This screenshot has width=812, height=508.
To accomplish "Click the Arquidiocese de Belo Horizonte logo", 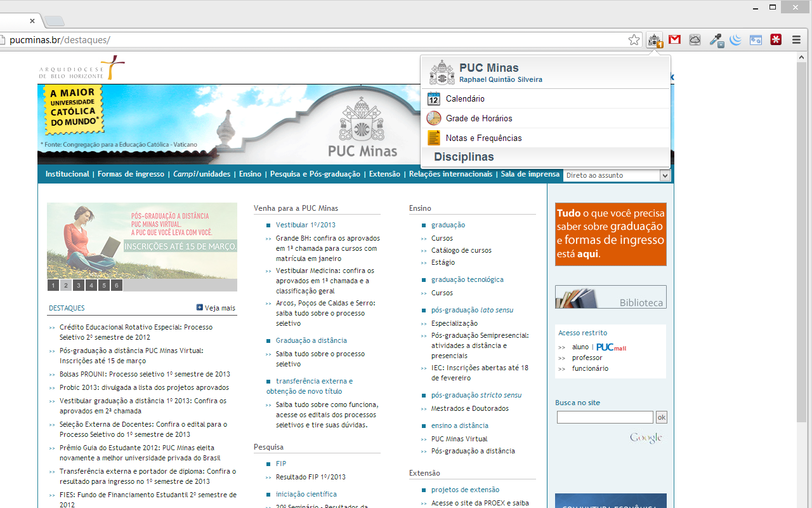I will point(82,68).
